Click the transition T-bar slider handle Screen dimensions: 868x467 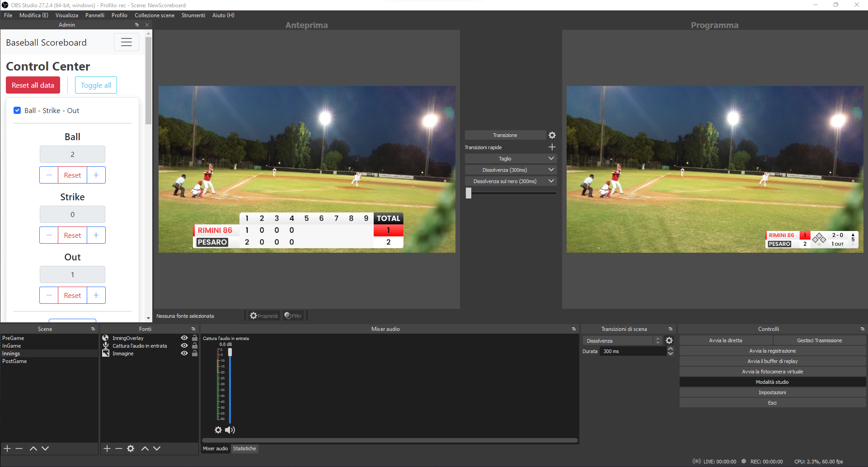[x=469, y=193]
